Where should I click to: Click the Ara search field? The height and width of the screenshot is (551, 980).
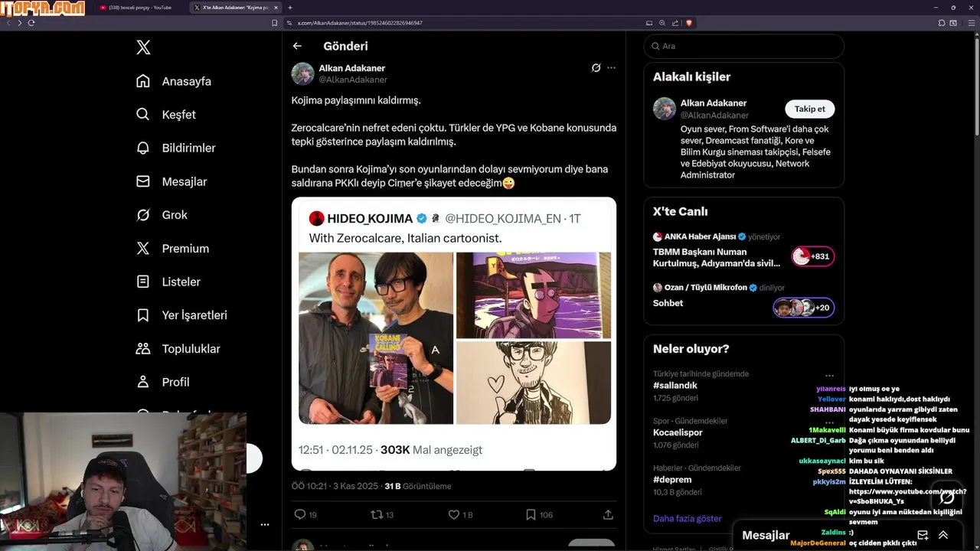click(x=743, y=46)
